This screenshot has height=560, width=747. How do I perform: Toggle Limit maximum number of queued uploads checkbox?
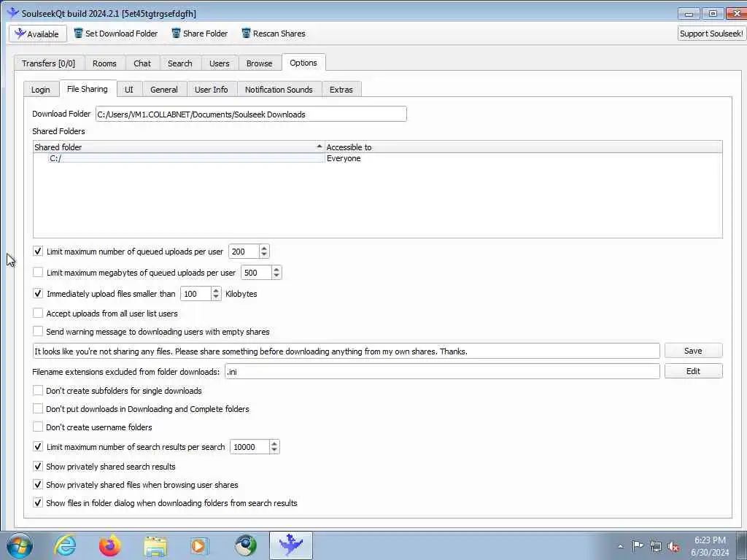[38, 251]
